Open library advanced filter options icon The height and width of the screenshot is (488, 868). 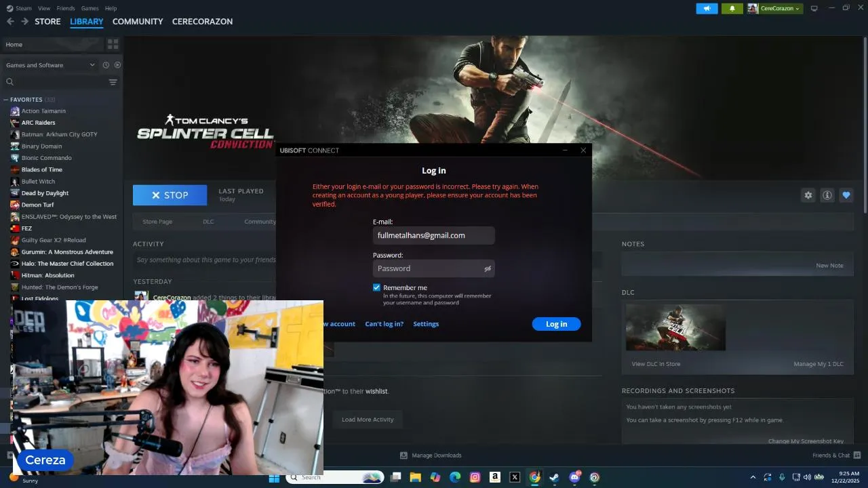pyautogui.click(x=113, y=82)
